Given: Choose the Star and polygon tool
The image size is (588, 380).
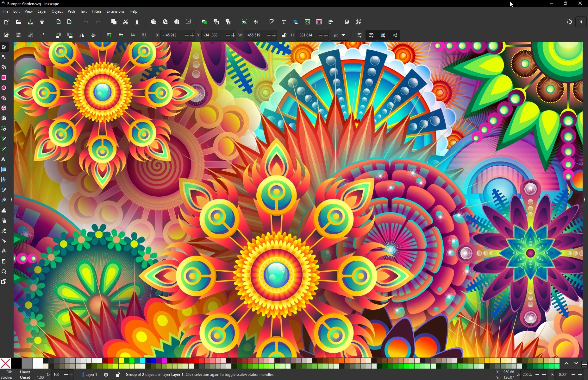Looking at the screenshot, I should (4, 98).
